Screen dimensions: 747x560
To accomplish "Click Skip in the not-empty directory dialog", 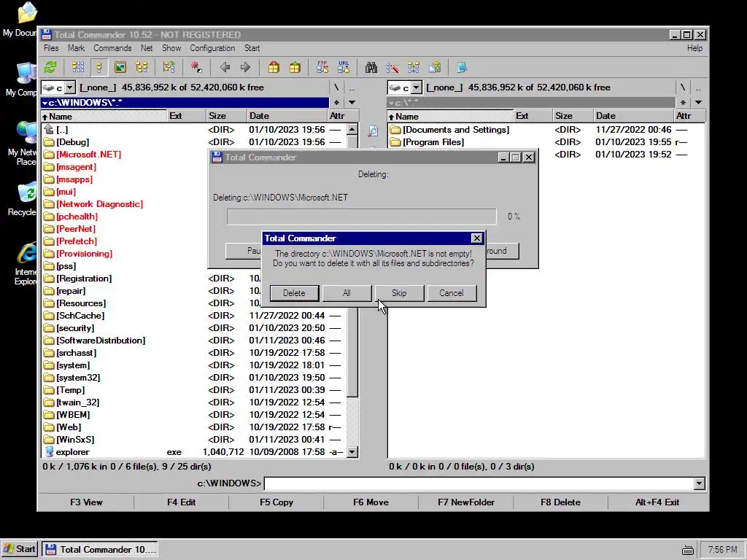I will point(399,293).
